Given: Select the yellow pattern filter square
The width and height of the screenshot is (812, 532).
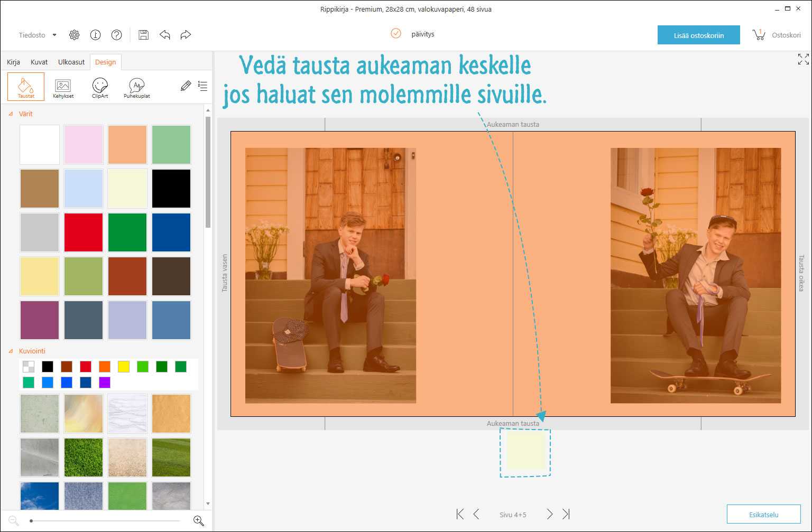Looking at the screenshot, I should [124, 367].
